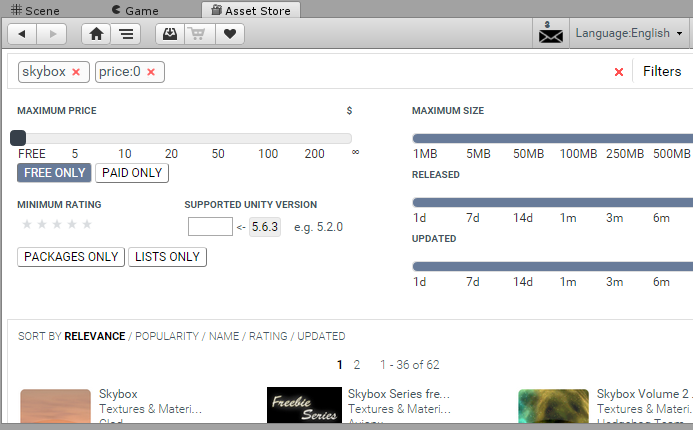Click the back navigation arrow

pyautogui.click(x=23, y=34)
